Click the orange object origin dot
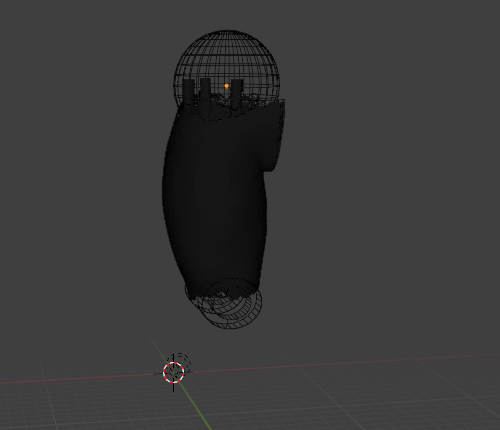 [x=227, y=86]
